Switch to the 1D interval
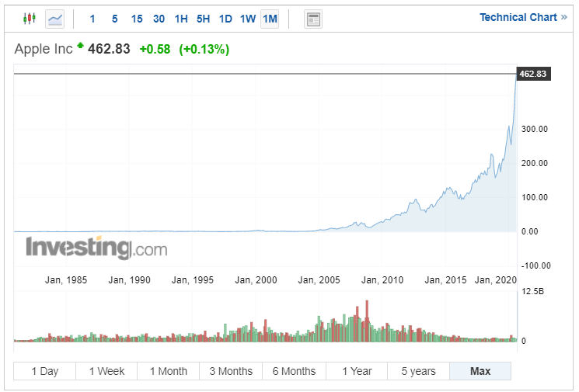 (x=225, y=19)
